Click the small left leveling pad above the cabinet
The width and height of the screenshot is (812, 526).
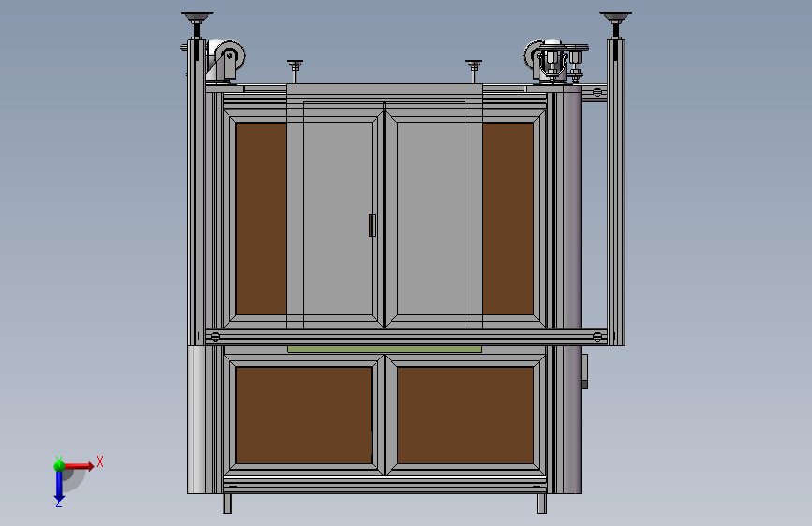pyautogui.click(x=295, y=71)
